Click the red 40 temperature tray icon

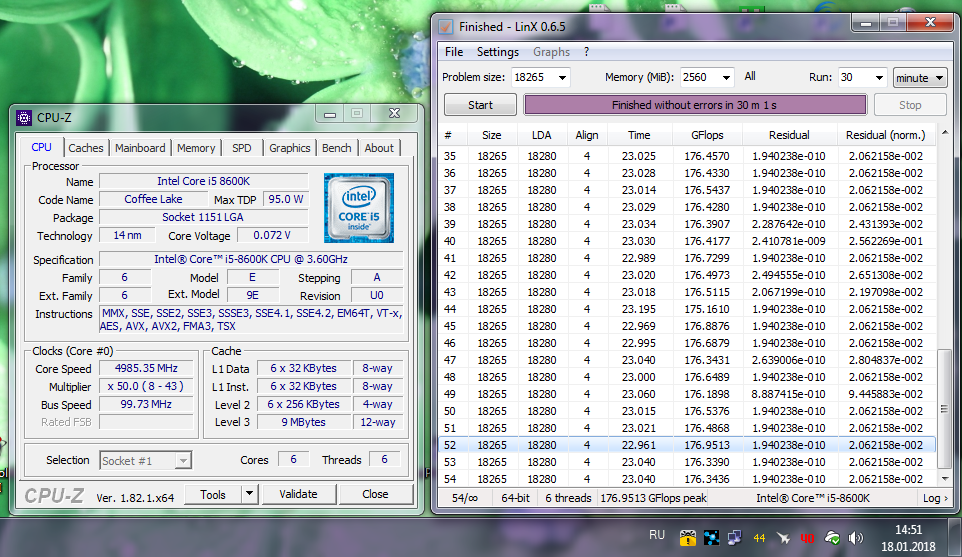[807, 538]
